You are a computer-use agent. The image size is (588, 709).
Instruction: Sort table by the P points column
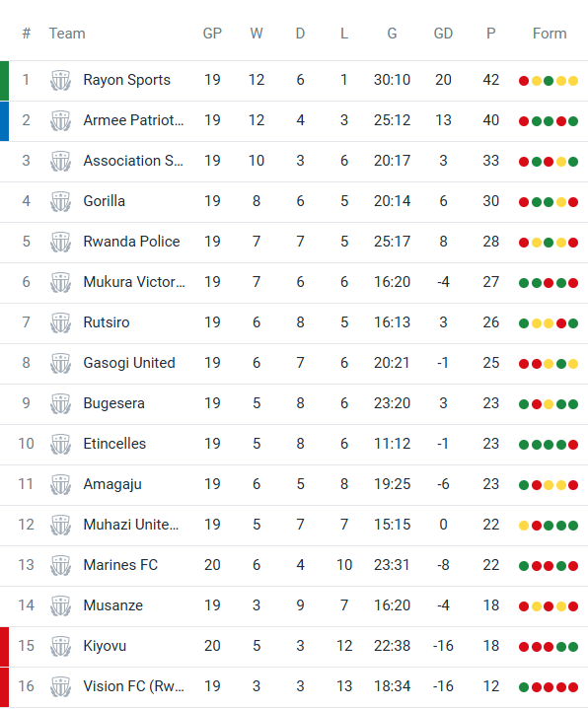pyautogui.click(x=490, y=34)
